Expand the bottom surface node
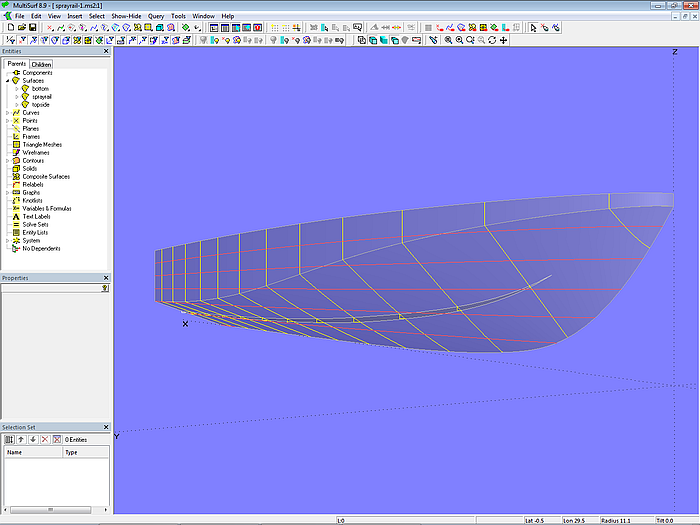This screenshot has width=700, height=525. pyautogui.click(x=16, y=88)
